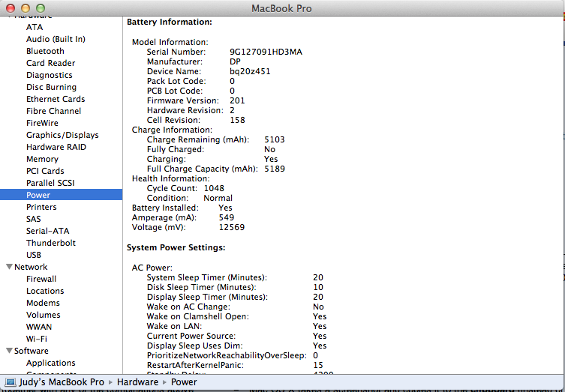The width and height of the screenshot is (565, 392).
Task: Click the Hardware Revision label
Action: [x=185, y=110]
